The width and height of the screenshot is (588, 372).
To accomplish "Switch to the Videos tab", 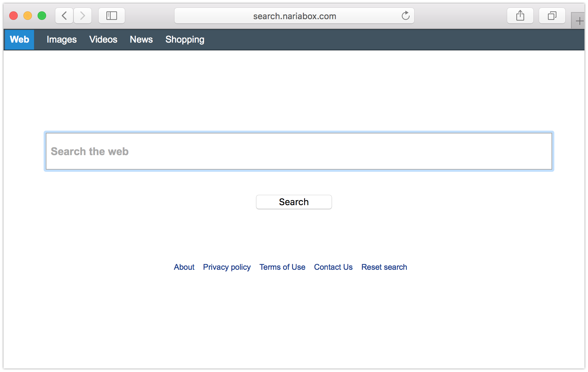I will [103, 39].
